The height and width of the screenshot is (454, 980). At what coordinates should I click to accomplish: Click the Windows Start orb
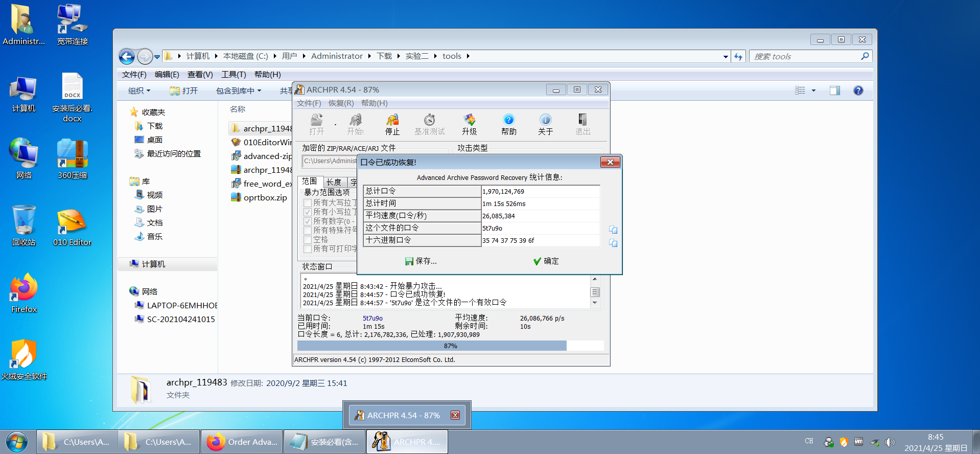17,442
